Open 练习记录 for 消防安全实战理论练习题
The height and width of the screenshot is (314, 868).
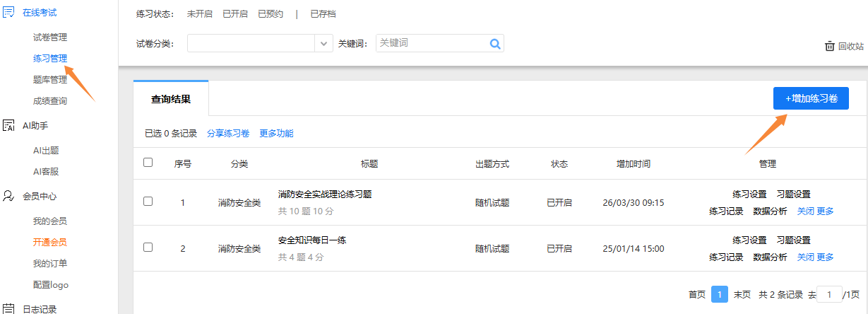click(x=726, y=211)
